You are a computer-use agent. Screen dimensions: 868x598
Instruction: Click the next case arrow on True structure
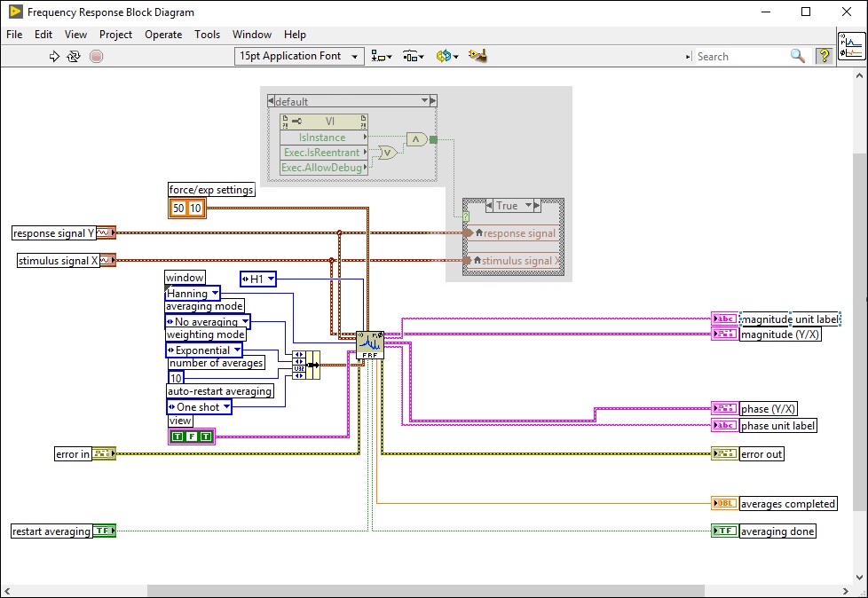tap(536, 205)
